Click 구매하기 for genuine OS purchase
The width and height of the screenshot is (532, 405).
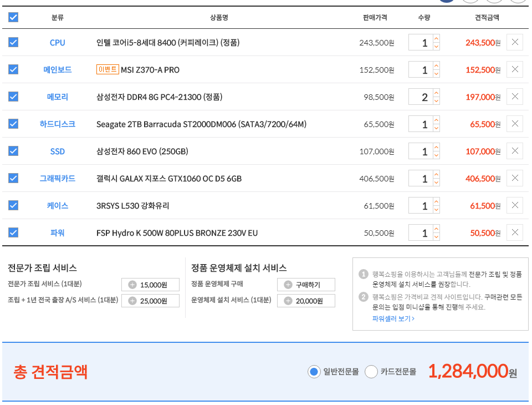coord(306,285)
